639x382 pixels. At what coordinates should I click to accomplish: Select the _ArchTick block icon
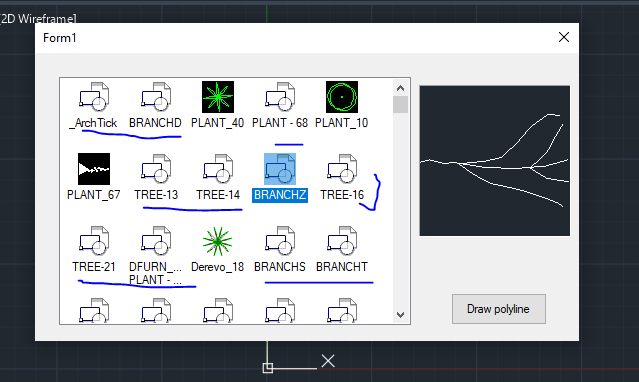[94, 97]
